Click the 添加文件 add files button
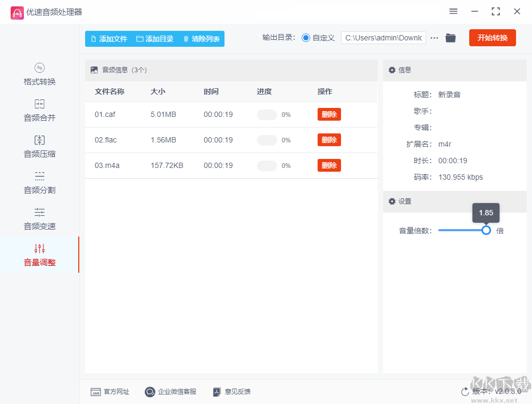 coord(109,38)
